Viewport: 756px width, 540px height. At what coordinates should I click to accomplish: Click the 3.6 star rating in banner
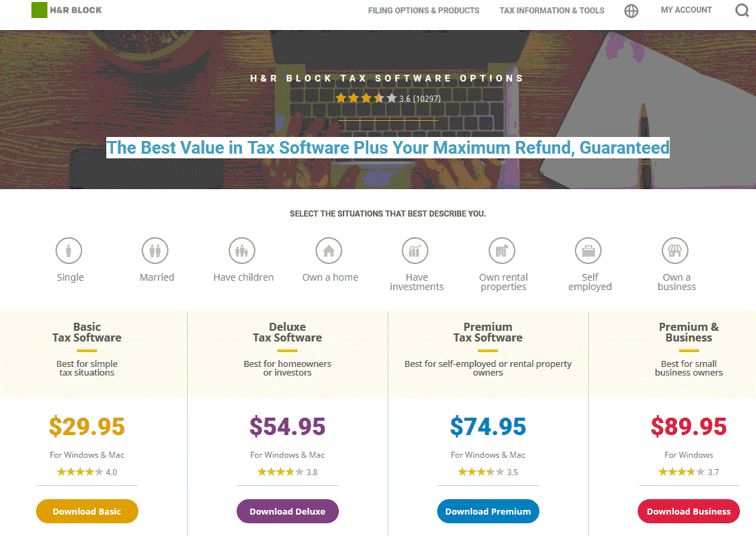point(388,98)
